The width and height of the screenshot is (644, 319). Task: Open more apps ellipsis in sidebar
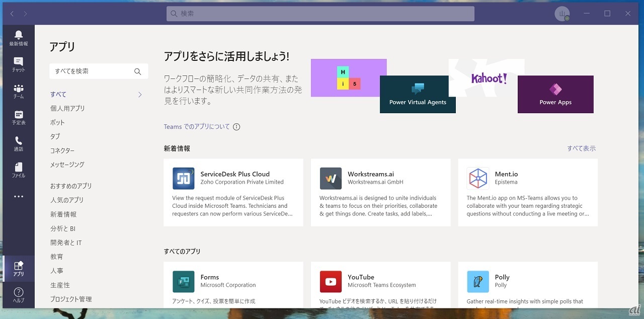pyautogui.click(x=19, y=197)
